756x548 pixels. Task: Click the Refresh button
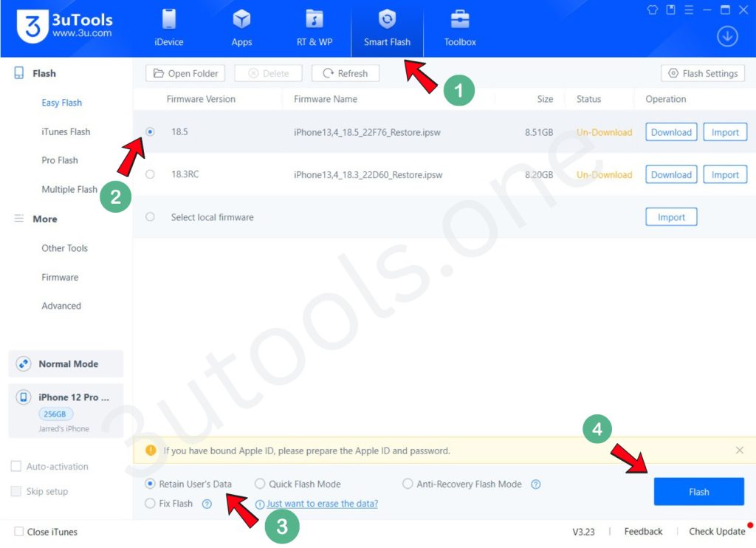(x=346, y=73)
